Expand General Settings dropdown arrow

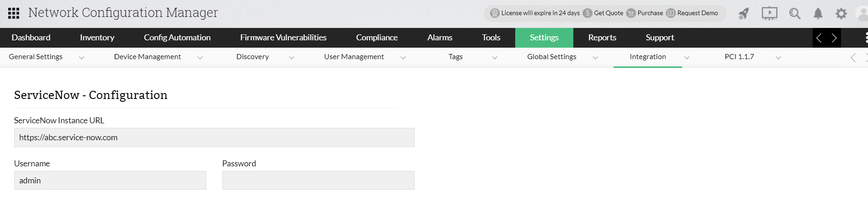81,58
